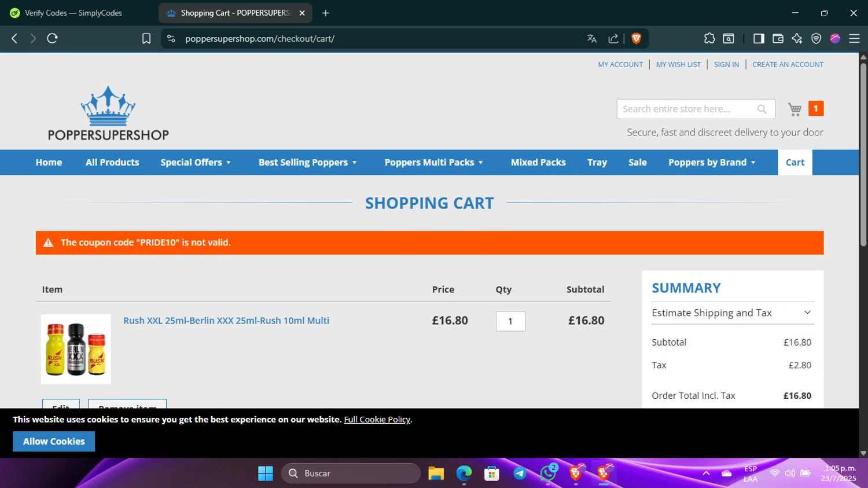Go to Home in navigation bar

(x=49, y=162)
